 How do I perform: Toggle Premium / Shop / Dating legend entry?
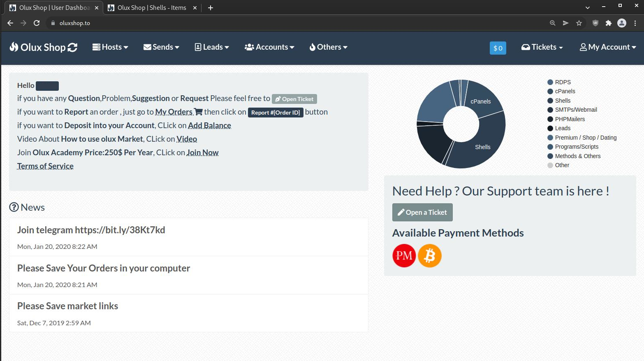click(582, 138)
